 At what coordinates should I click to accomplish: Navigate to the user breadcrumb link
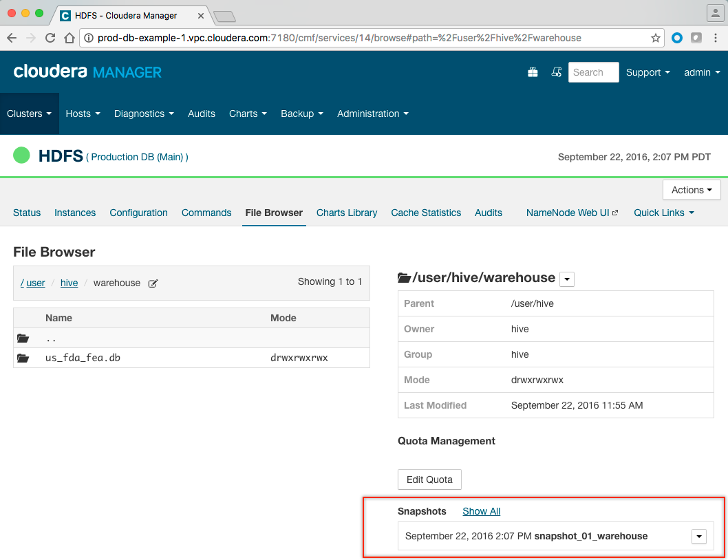(35, 283)
